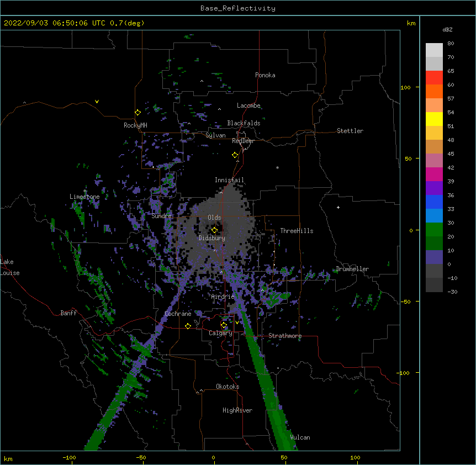Select the yellow 54-51 dBZ legend swatch

(434, 119)
